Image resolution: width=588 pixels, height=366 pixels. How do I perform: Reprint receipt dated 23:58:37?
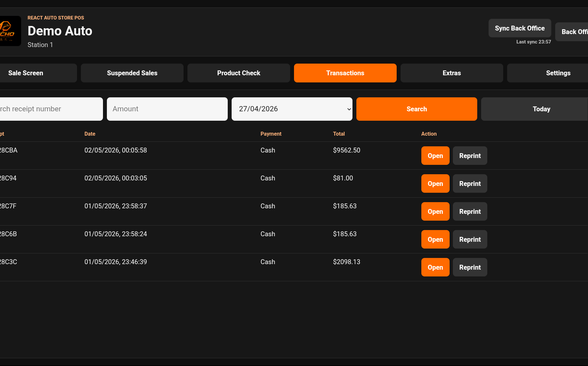[470, 212]
